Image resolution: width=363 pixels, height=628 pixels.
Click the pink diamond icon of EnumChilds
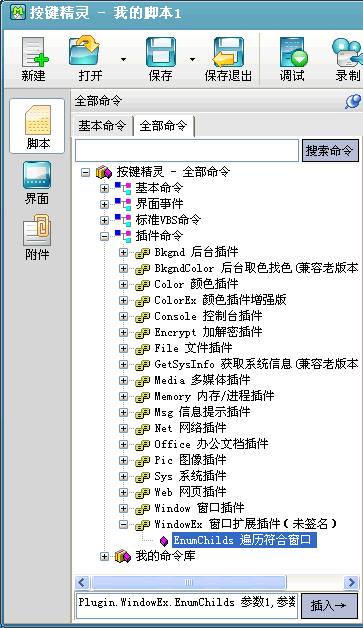click(163, 541)
